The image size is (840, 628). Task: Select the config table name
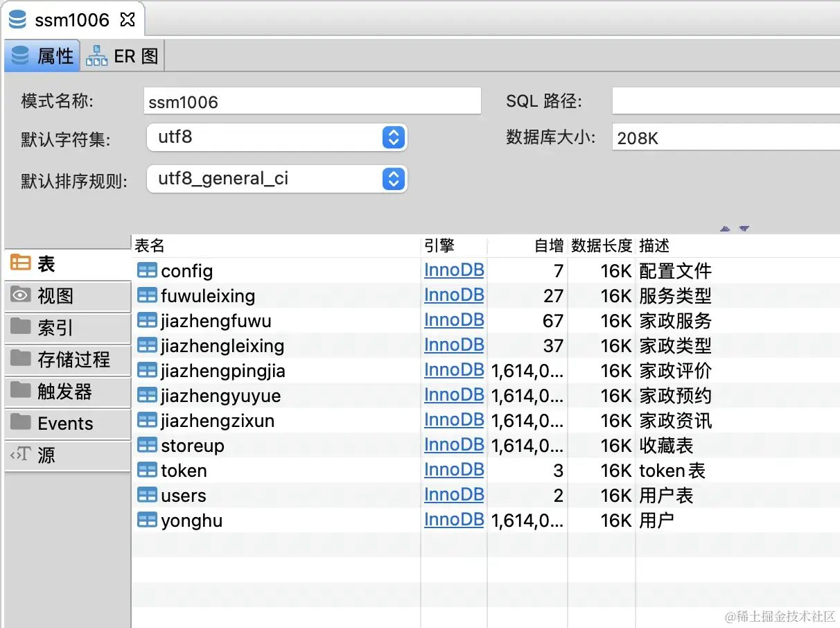point(186,272)
